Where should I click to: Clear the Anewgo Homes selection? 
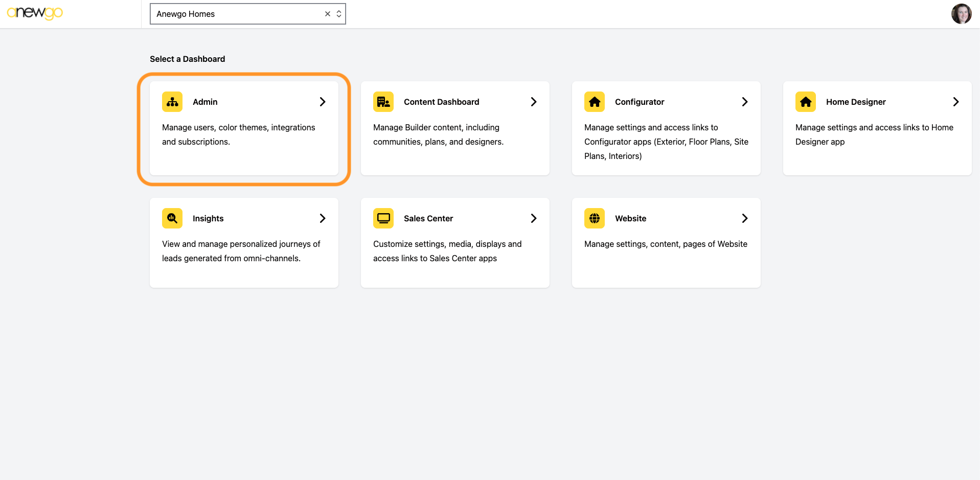(328, 14)
